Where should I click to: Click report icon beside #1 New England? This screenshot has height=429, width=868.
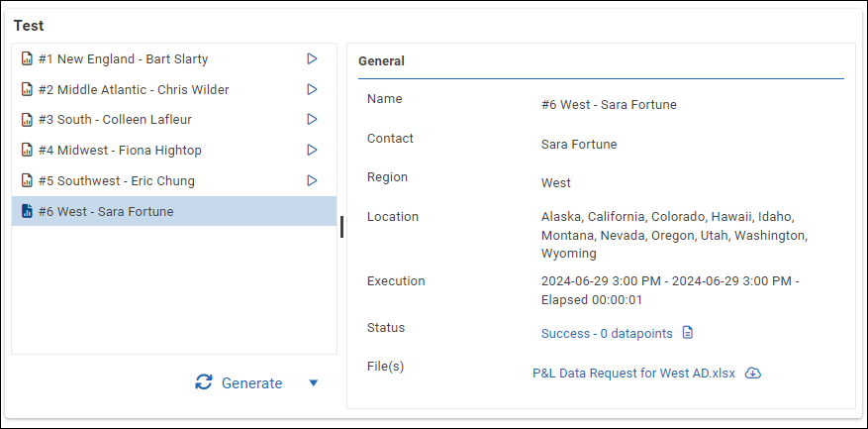[27, 59]
